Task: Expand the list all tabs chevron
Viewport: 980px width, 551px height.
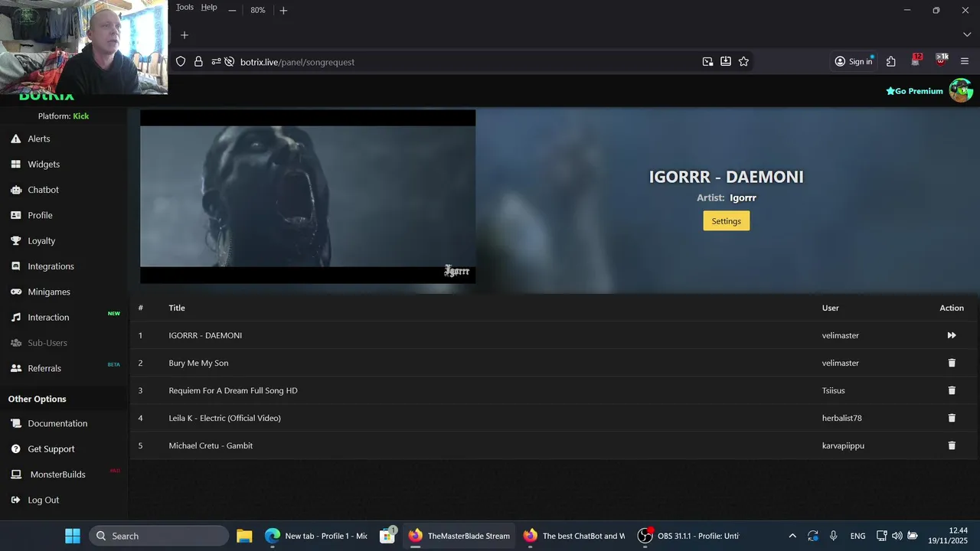Action: 966,35
